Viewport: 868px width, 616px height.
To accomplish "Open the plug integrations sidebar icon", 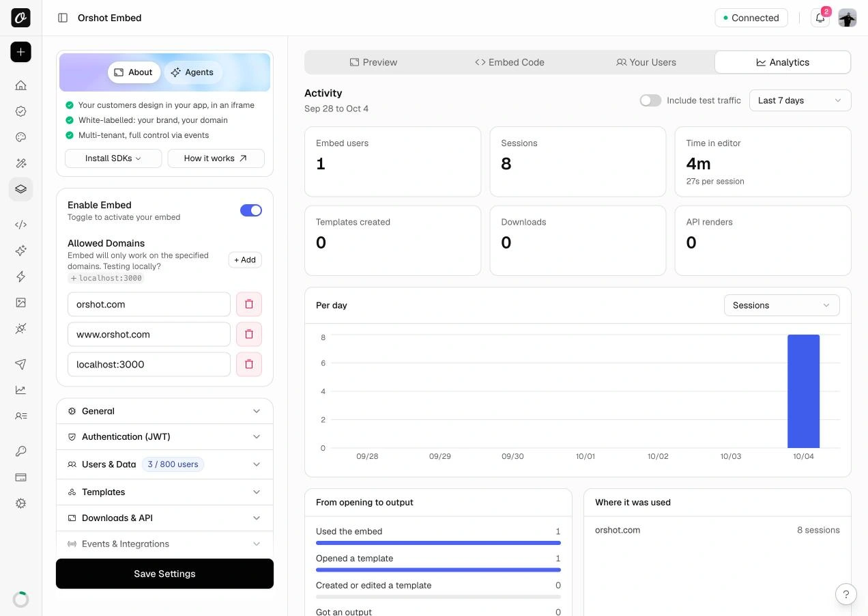I will pyautogui.click(x=20, y=328).
